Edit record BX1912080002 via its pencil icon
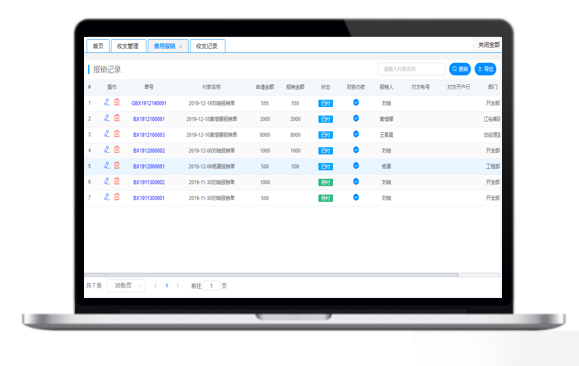The image size is (579, 366). pyautogui.click(x=107, y=150)
